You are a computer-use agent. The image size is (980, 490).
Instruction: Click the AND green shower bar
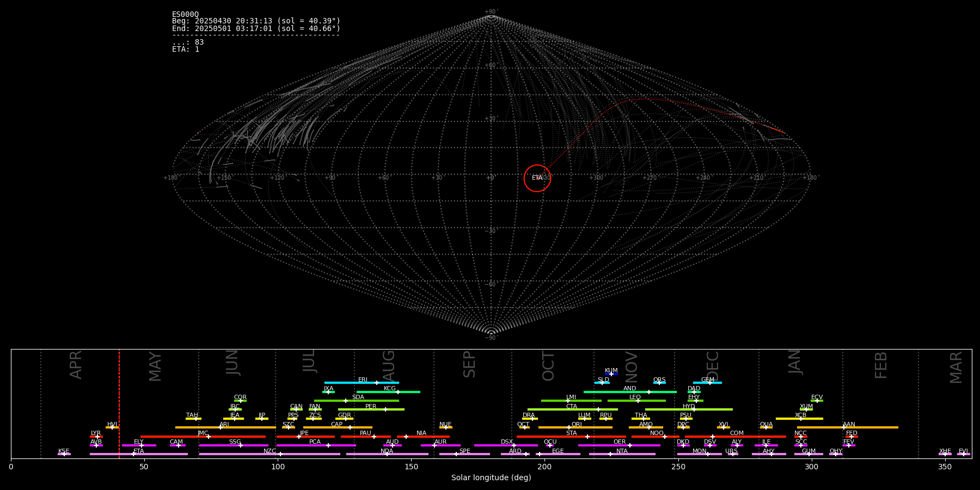[x=630, y=391]
